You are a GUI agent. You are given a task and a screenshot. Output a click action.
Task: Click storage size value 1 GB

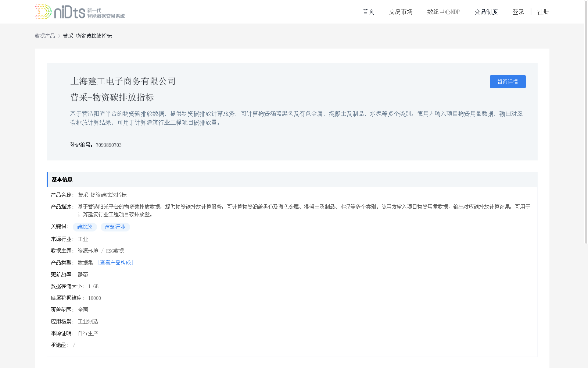[x=93, y=286]
